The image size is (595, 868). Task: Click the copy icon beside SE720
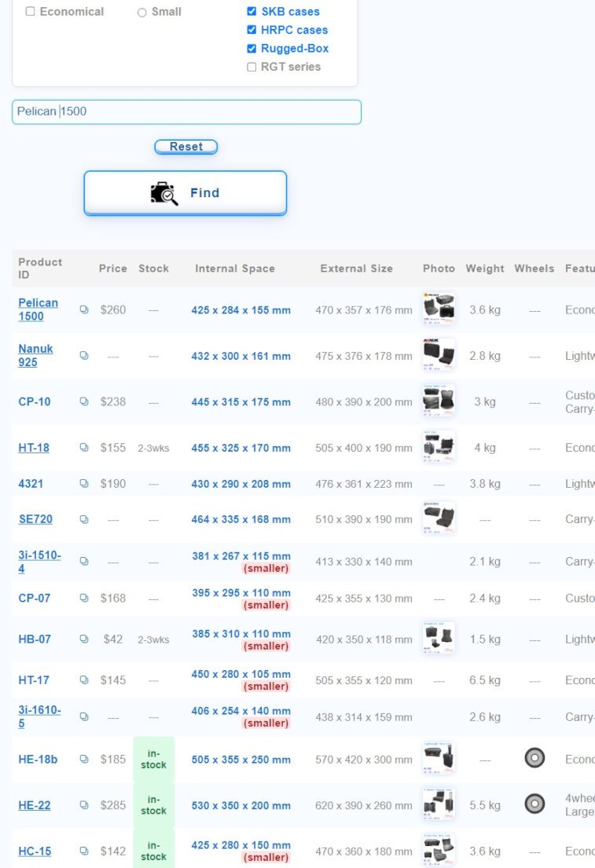[84, 519]
